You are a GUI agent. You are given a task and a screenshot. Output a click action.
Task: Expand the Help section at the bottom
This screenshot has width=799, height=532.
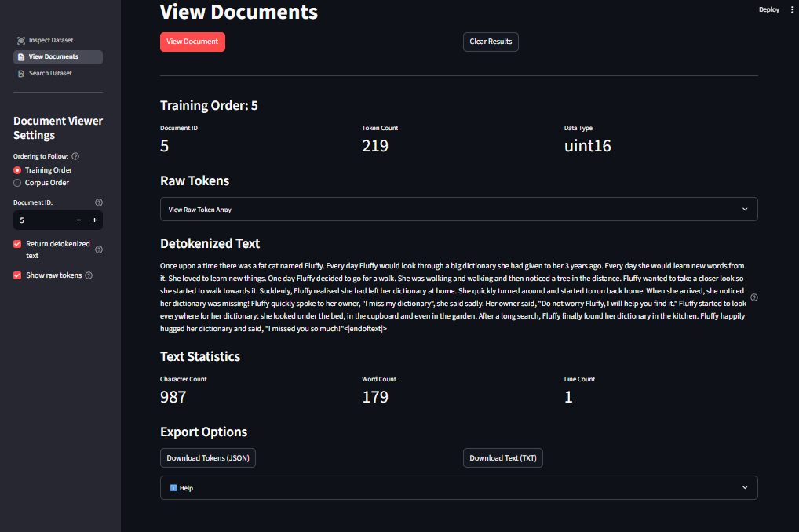[x=458, y=488]
